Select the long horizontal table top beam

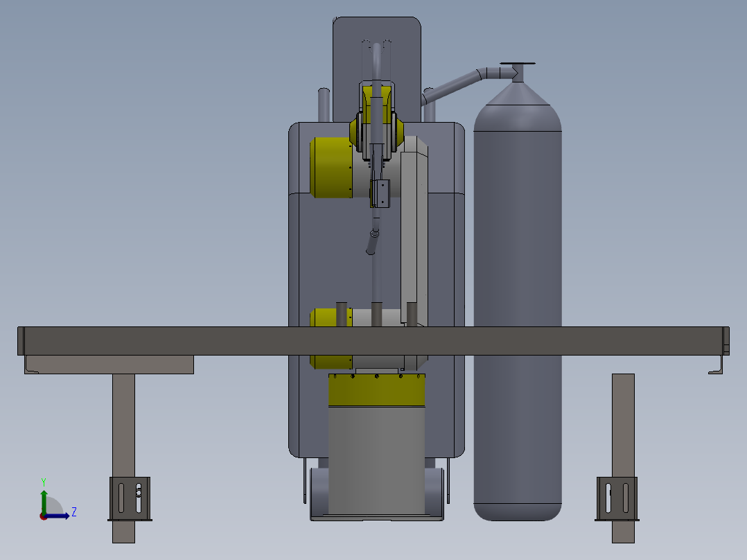coord(373,341)
